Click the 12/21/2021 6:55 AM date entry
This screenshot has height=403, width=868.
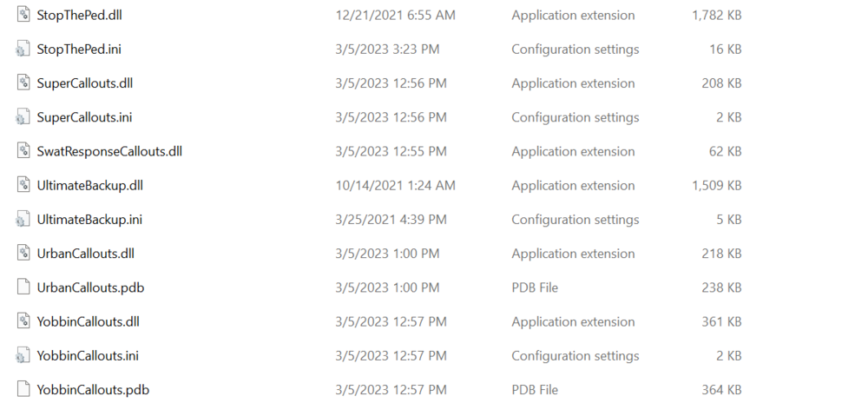click(395, 15)
